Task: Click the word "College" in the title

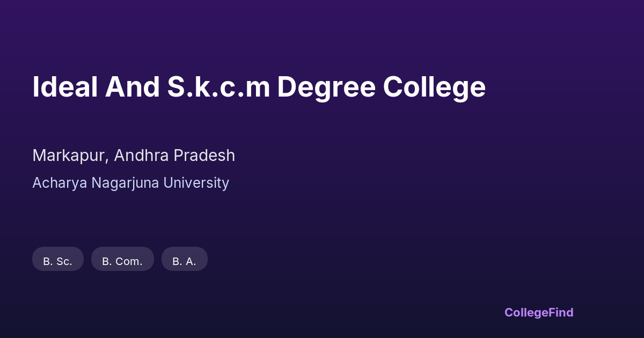Action: pos(434,87)
